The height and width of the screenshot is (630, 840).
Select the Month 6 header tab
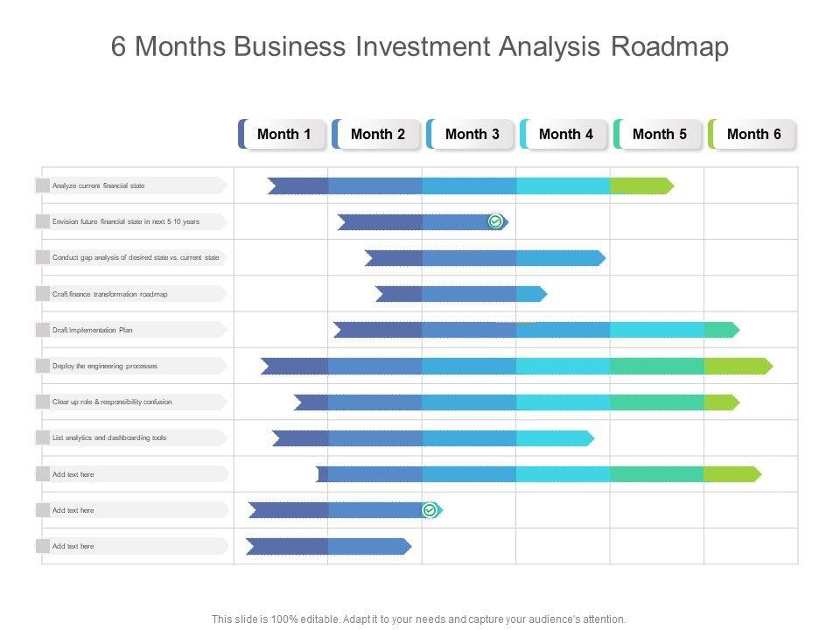(x=753, y=134)
